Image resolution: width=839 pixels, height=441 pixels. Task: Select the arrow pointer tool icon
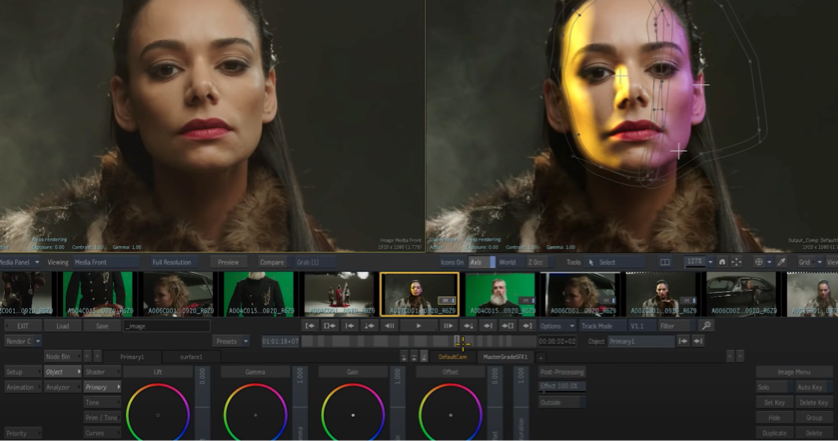pyautogui.click(x=592, y=262)
